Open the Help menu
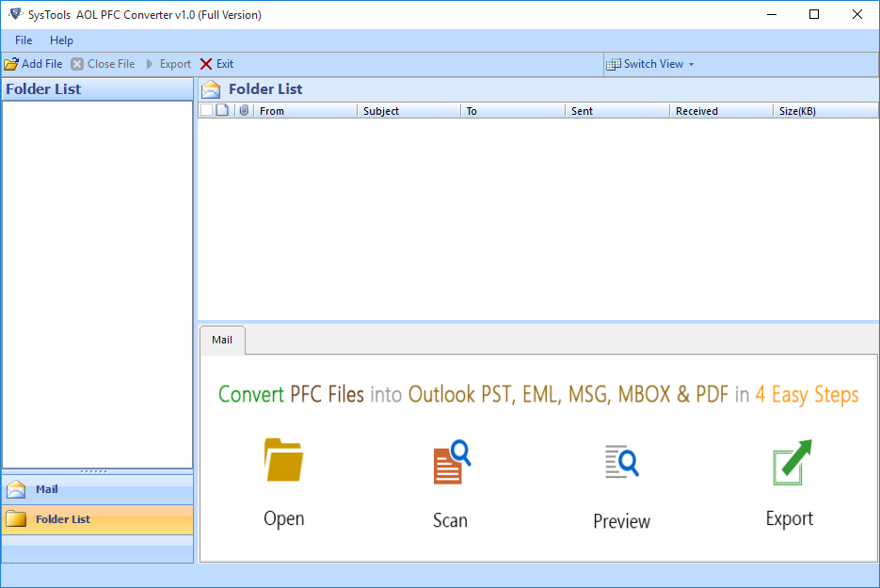This screenshot has height=588, width=880. [x=61, y=40]
